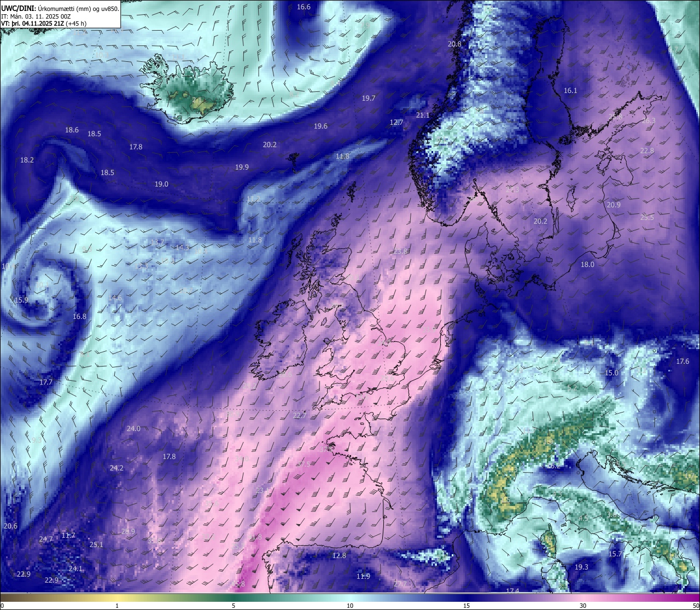Click the 'IT: Mán. 03. 11. 2025 00Z' line
The width and height of the screenshot is (700, 610).
click(36, 16)
